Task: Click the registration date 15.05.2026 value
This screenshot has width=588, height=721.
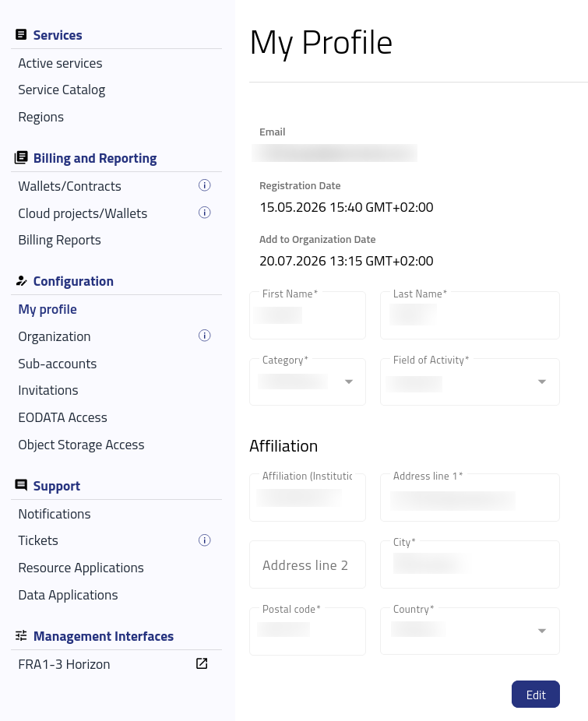Action: pyautogui.click(x=346, y=207)
